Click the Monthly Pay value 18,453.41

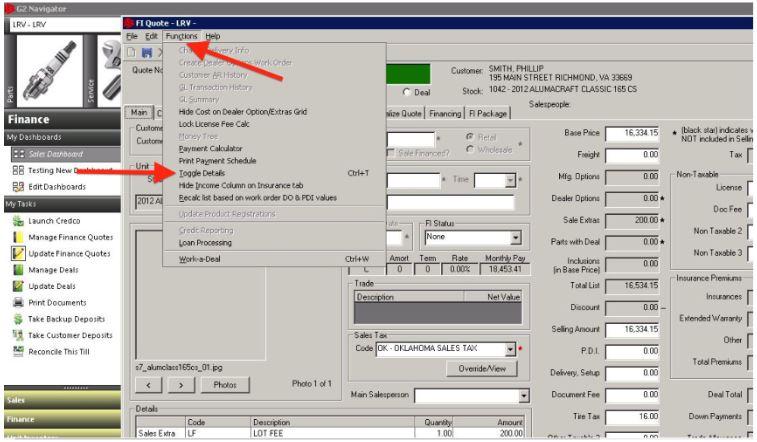(505, 269)
